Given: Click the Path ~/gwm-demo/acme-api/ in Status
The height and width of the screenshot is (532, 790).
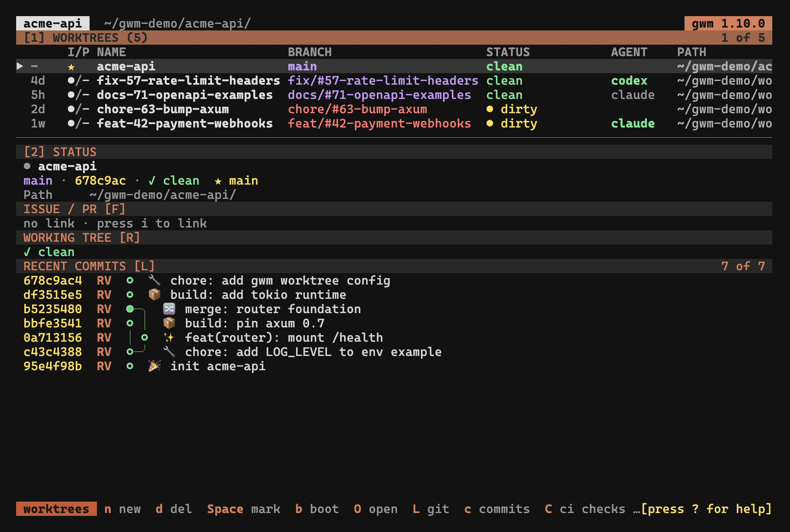Looking at the screenshot, I should click(130, 195).
